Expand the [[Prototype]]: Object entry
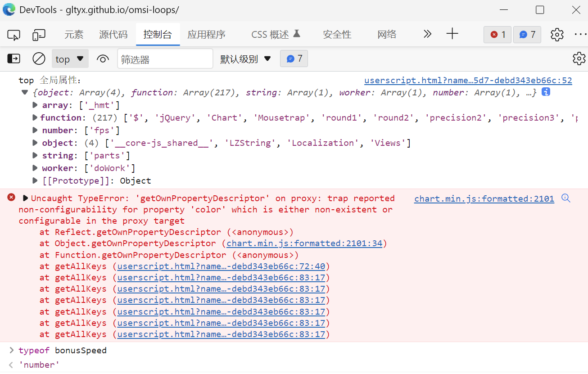 [35, 181]
